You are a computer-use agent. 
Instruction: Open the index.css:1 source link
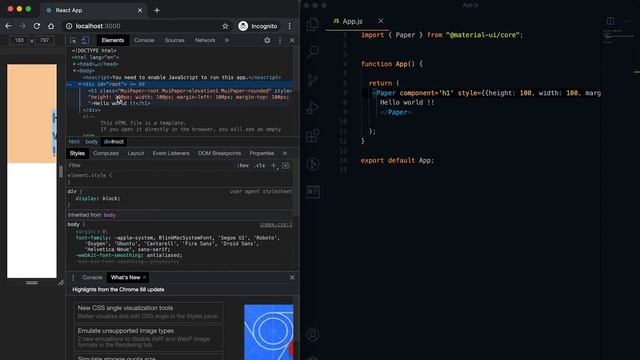tap(276, 224)
